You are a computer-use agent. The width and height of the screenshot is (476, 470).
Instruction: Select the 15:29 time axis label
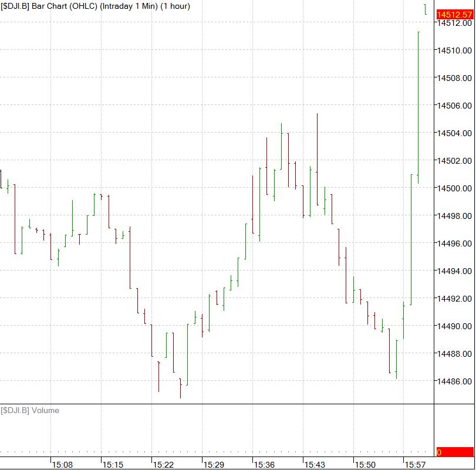214,465
